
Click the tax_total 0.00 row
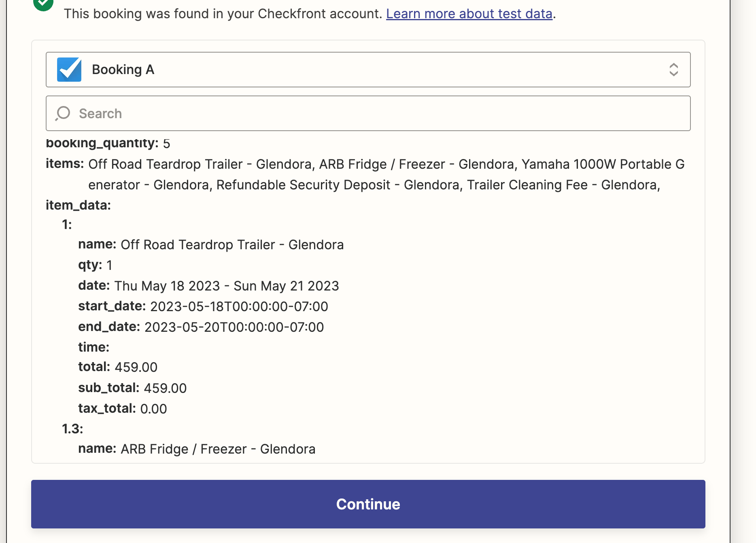click(x=123, y=409)
